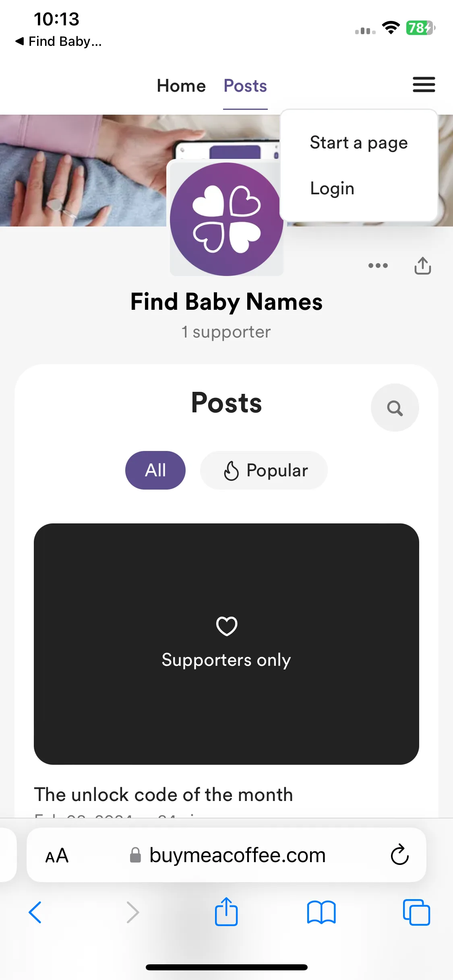Open Safari bookmarks book icon
The height and width of the screenshot is (980, 453).
(x=321, y=912)
